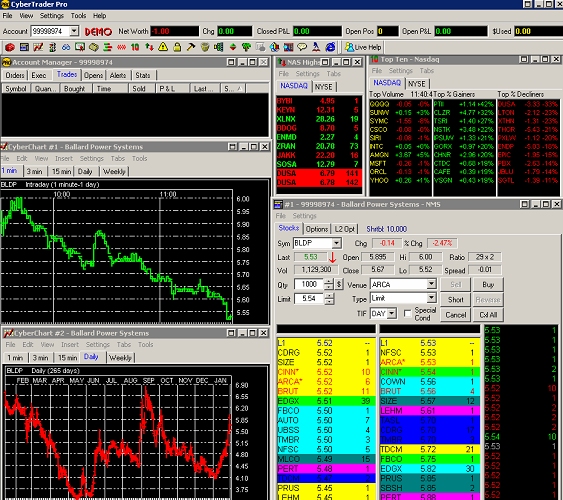Viewport: 563px width, 500px height.
Task: Decrease the Qty value with the down arrow
Action: click(x=329, y=287)
